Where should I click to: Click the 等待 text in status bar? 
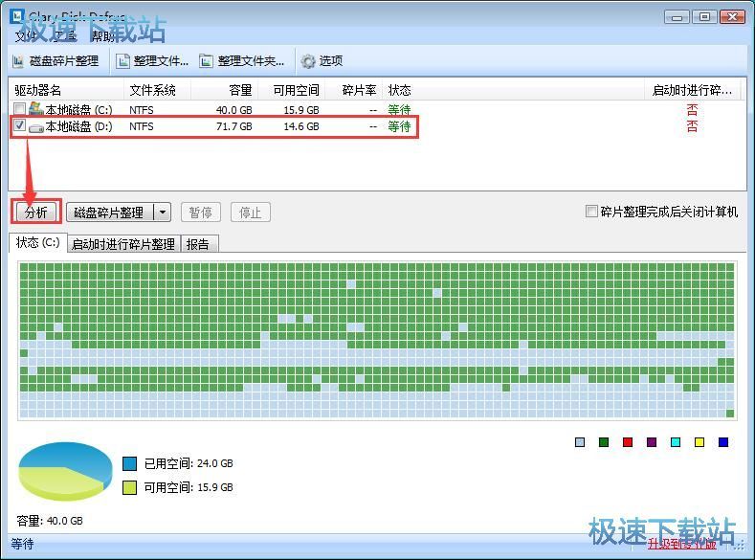coord(22,544)
